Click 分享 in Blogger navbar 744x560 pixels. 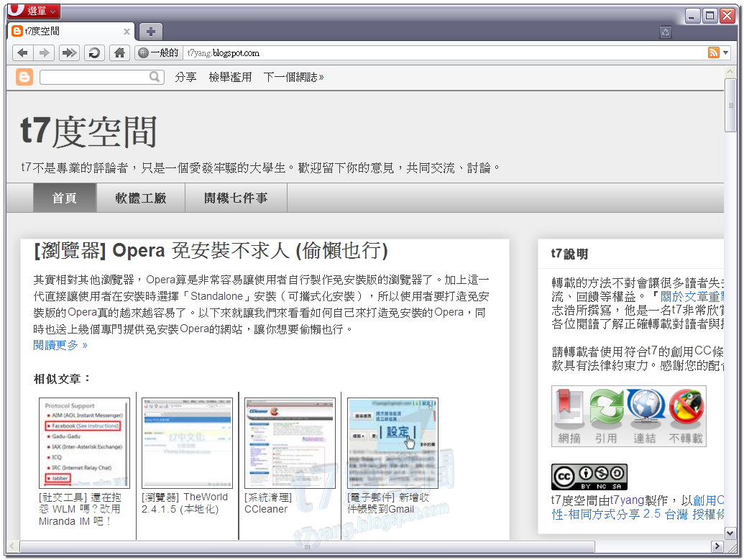pos(185,77)
